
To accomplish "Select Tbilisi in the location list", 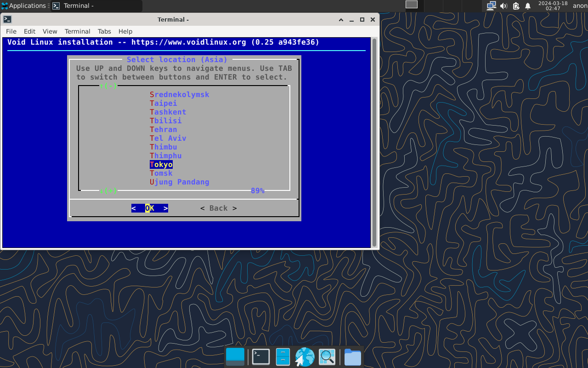I will pos(166,121).
